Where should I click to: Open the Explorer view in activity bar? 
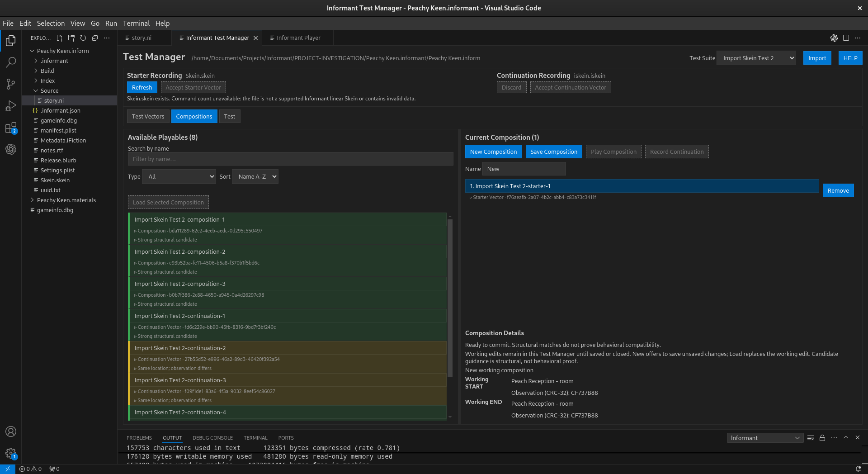11,41
